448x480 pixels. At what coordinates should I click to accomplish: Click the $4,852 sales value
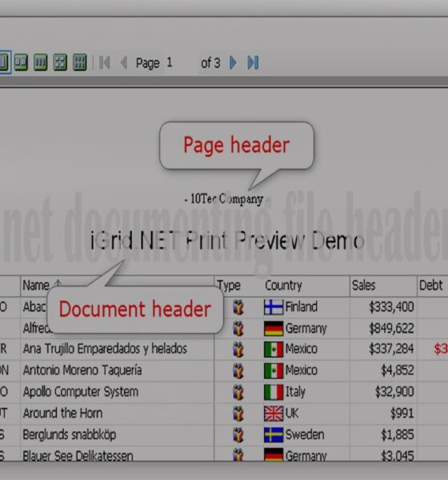pos(398,370)
